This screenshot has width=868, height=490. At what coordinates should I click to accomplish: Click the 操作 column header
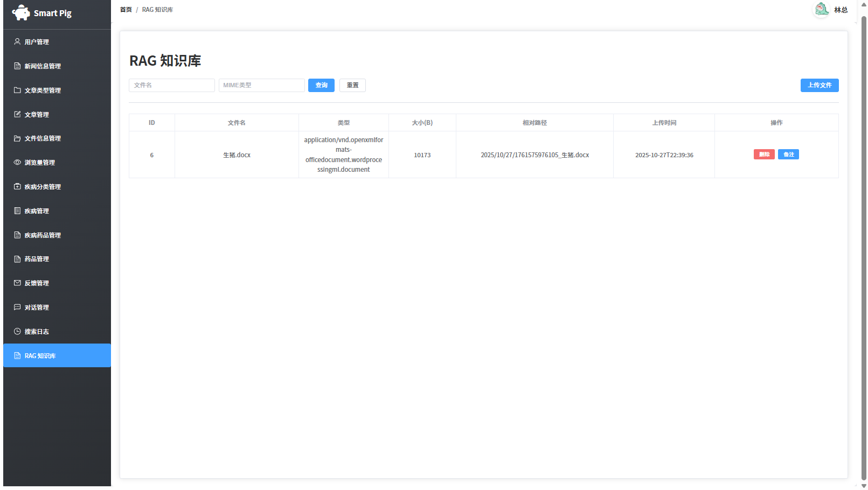[776, 123]
